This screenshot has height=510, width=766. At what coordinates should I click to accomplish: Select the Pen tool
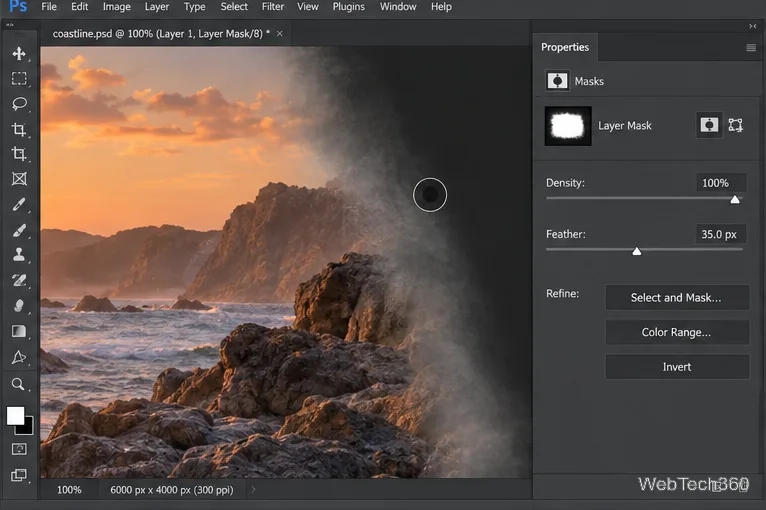tap(19, 358)
